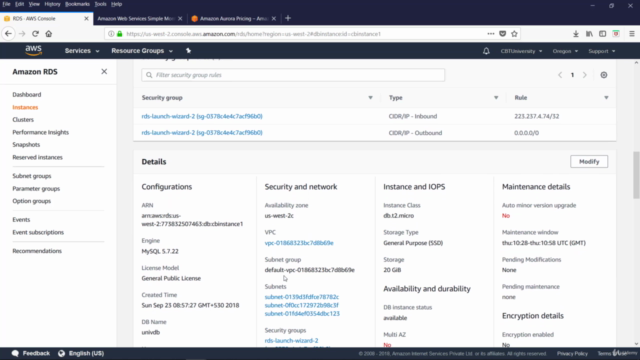Click the Feedback chat icon

click(x=15, y=353)
